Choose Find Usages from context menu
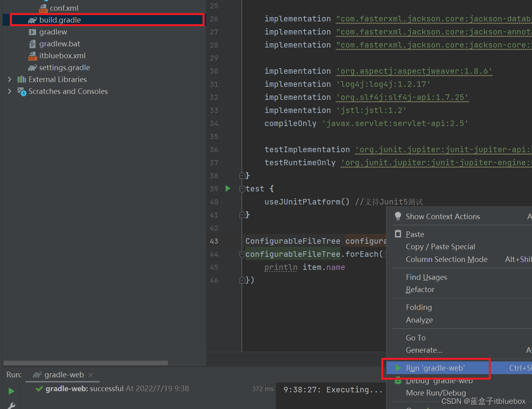This screenshot has height=409, width=532. tap(427, 277)
